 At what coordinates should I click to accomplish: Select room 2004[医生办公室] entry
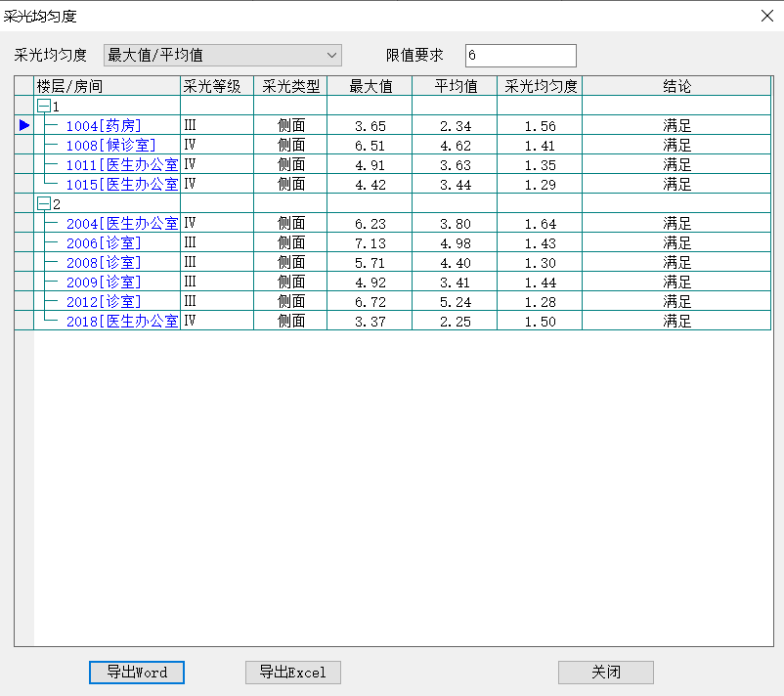(121, 224)
